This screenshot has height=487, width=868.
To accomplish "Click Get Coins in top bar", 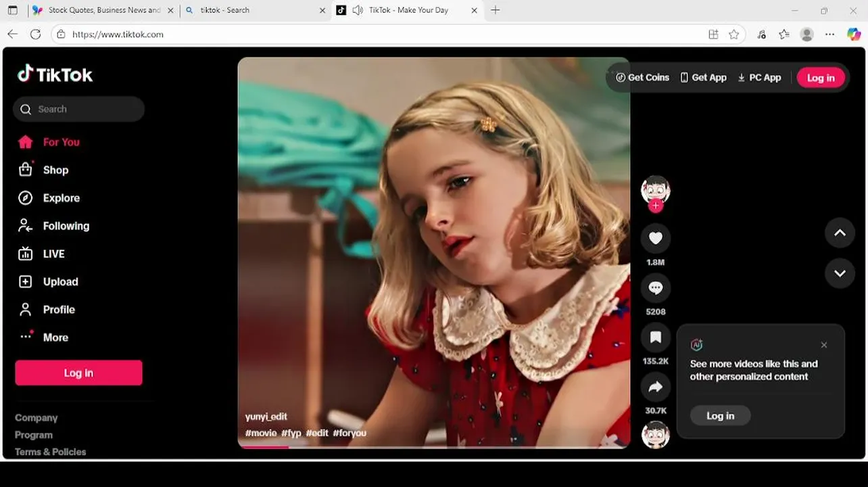I will click(642, 78).
